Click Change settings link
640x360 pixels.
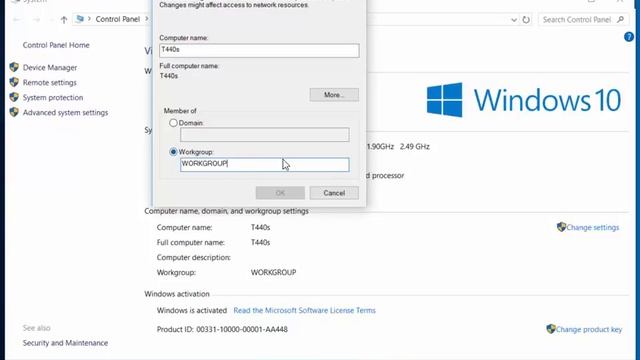(x=593, y=227)
